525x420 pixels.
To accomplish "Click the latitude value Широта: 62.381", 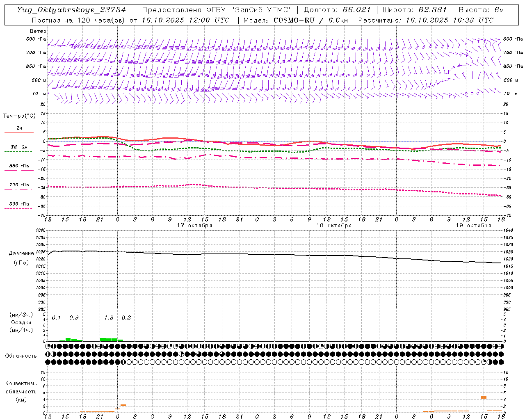I will (414, 10).
